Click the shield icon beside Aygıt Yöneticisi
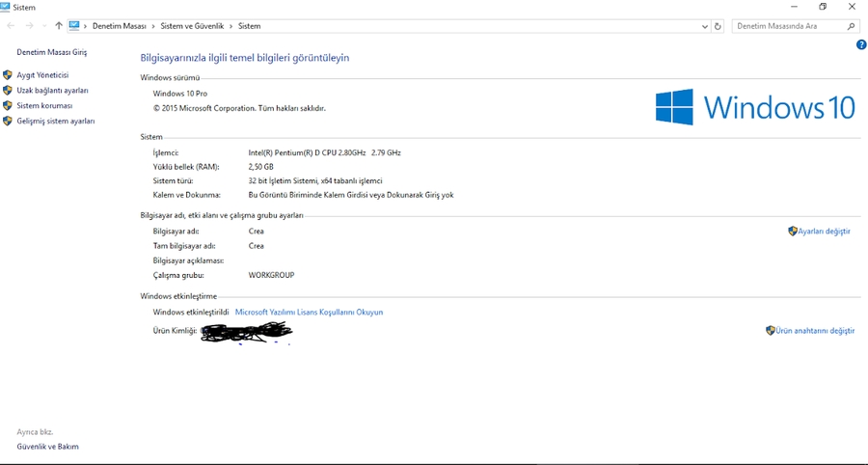 click(7, 74)
